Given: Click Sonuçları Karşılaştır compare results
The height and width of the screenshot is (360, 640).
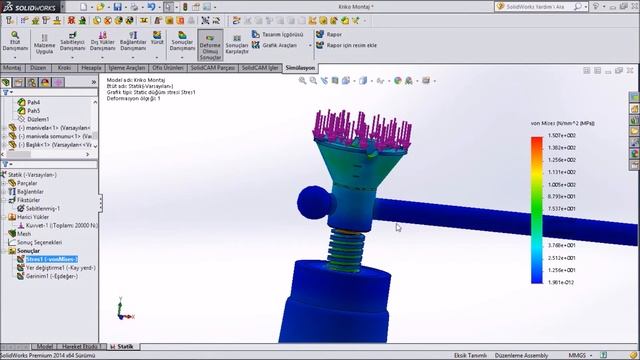Looking at the screenshot, I should pos(237,45).
